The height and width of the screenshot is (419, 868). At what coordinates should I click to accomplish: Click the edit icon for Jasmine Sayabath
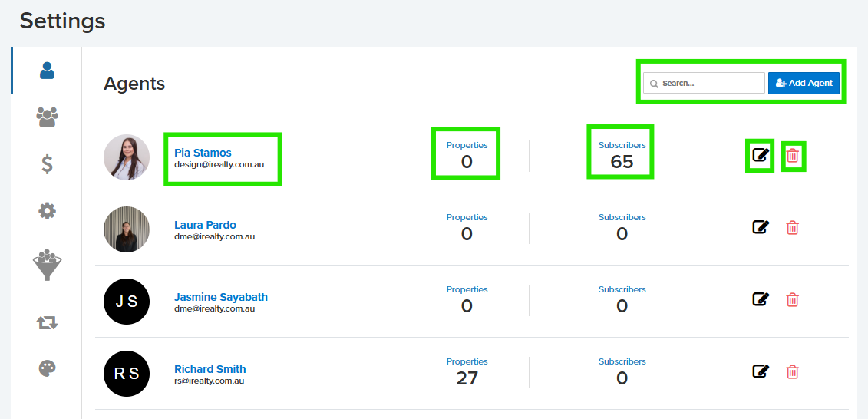(x=760, y=299)
